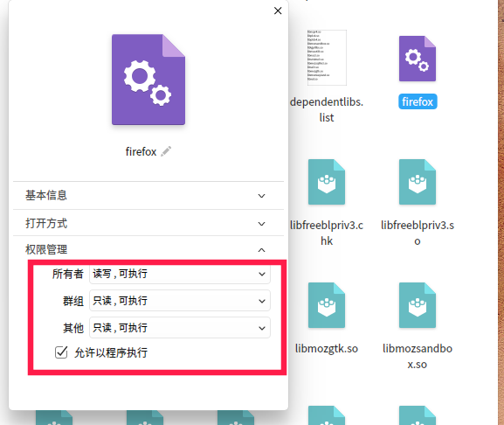This screenshot has height=425, width=504.
Task: Select the libmozgtk.so file icon
Action: coord(327,305)
